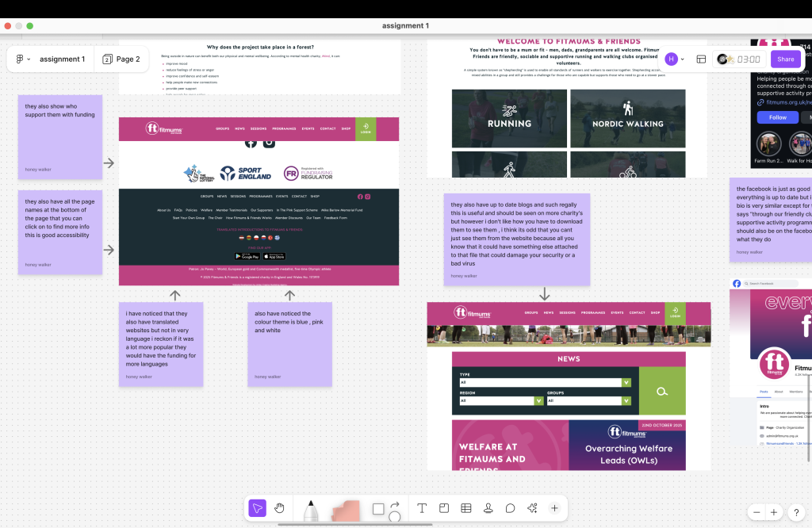Click the plus more tools button
The image size is (812, 528).
555,508
